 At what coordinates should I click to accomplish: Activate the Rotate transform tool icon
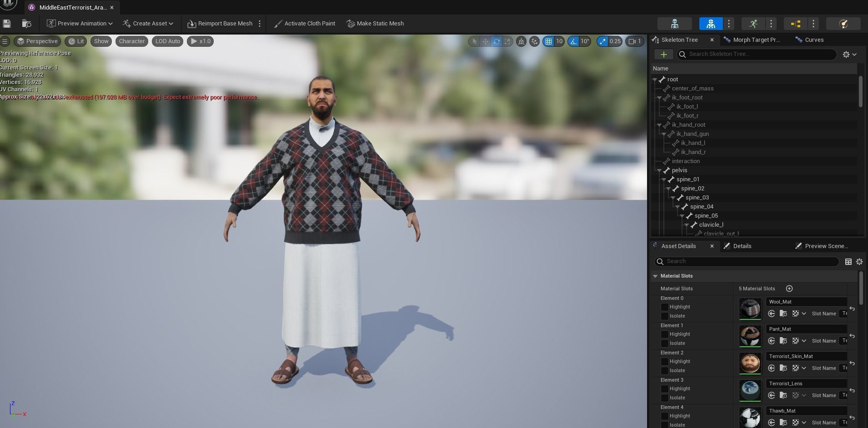(x=497, y=41)
